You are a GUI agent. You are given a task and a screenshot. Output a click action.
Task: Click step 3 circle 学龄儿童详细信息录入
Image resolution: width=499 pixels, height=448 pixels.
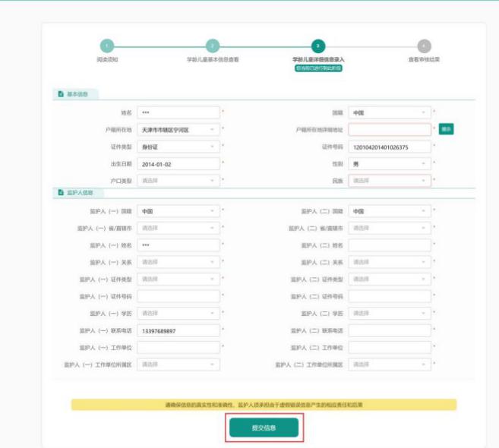click(318, 46)
